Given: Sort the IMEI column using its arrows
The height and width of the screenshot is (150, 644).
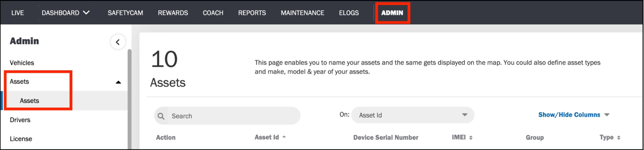Looking at the screenshot, I should [471, 137].
